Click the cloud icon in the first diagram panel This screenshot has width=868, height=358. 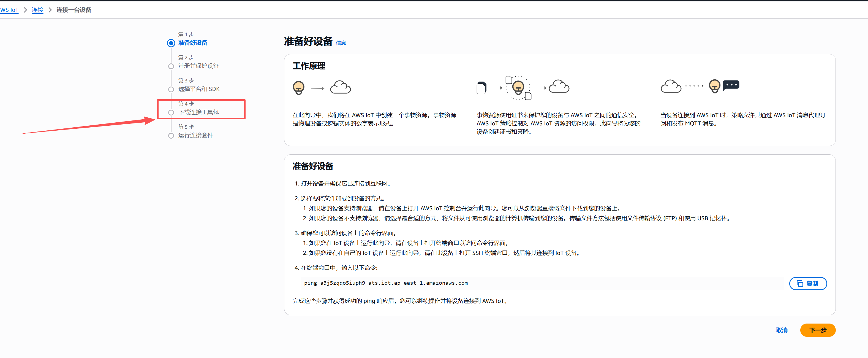click(340, 87)
